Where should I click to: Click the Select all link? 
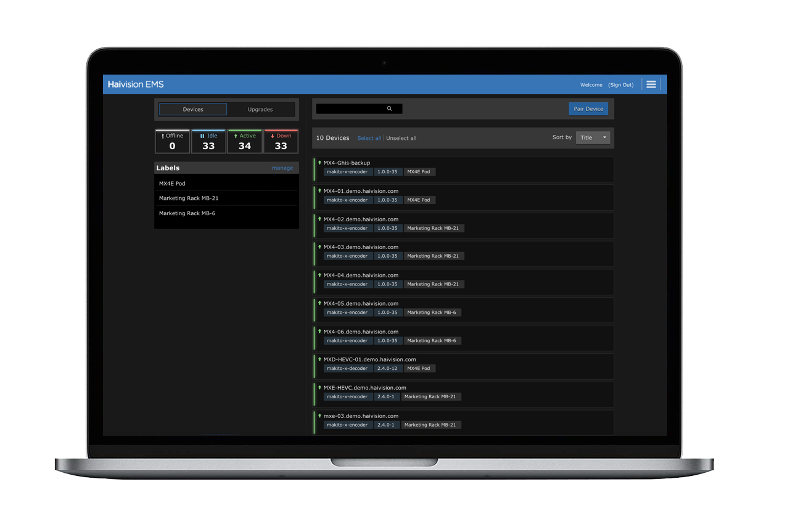coord(369,138)
